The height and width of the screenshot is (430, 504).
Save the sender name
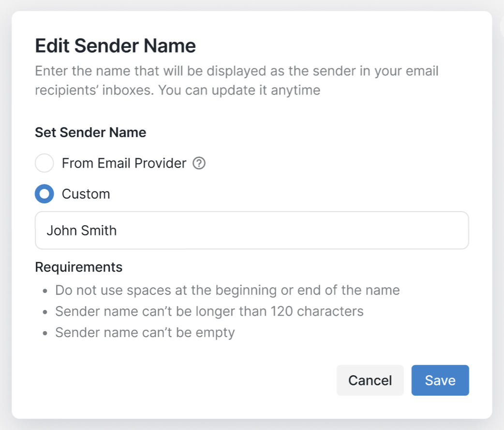(440, 381)
